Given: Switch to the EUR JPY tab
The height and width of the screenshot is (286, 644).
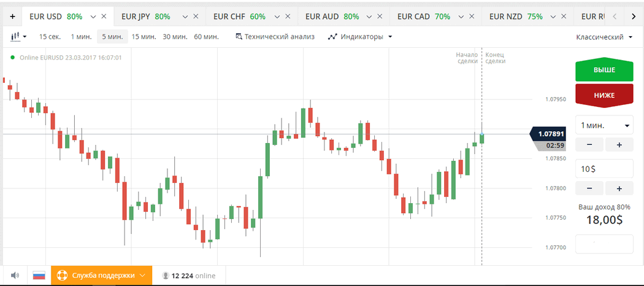Looking at the screenshot, I should pos(146,17).
